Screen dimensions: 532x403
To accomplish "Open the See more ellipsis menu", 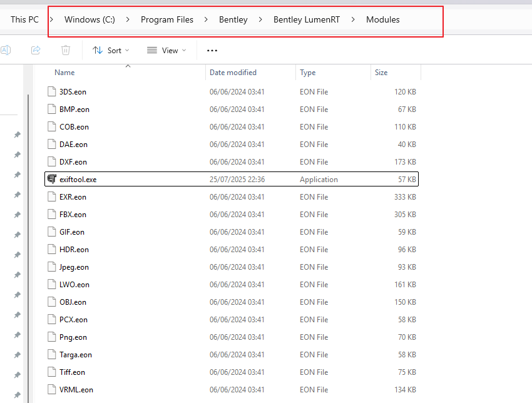I will pos(212,51).
